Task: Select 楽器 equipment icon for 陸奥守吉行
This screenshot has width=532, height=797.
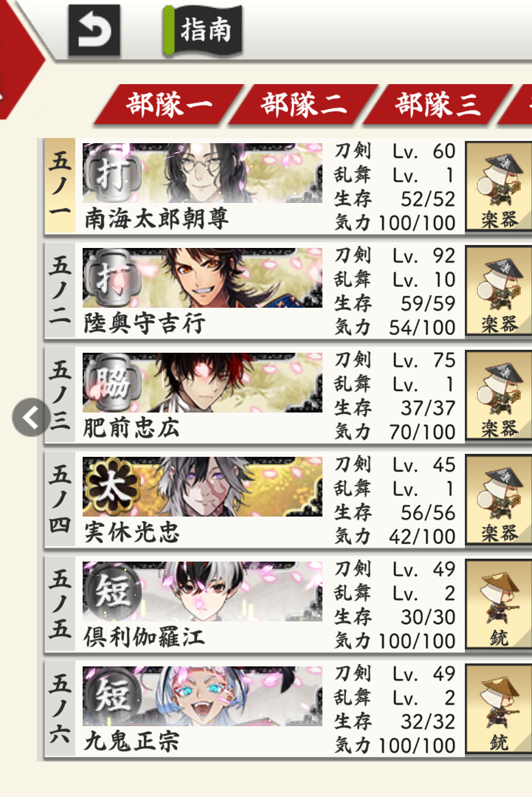Action: click(x=499, y=291)
